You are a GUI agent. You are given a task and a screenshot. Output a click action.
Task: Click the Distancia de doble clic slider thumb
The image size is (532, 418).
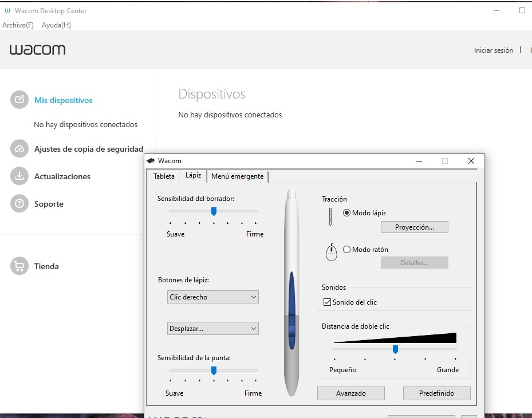click(x=395, y=349)
